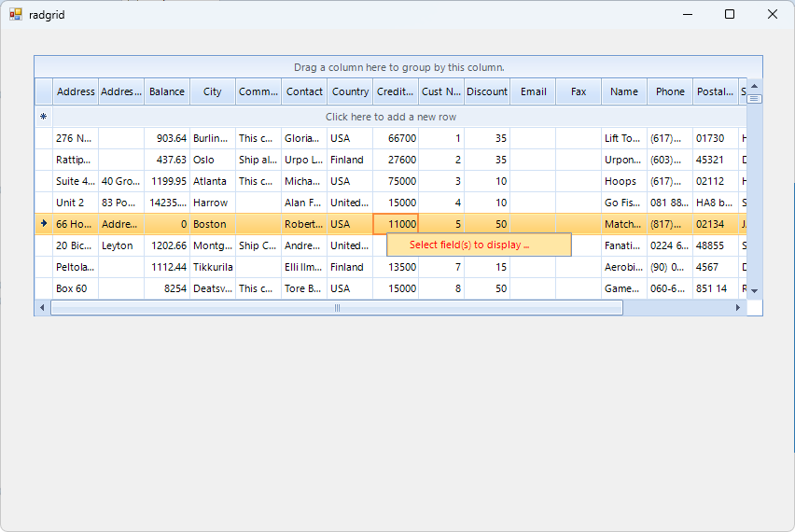The image size is (795, 532).
Task: Click the radgrid application icon in title bar
Action: click(x=15, y=14)
